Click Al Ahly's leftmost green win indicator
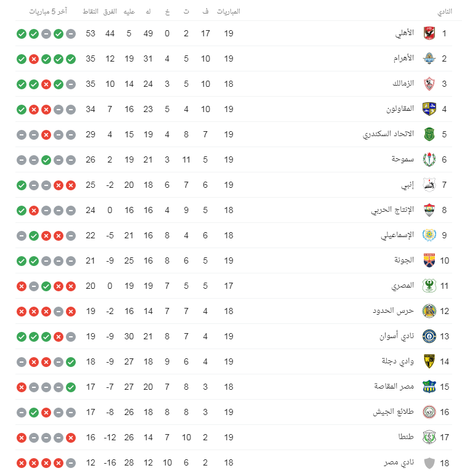The height and width of the screenshot is (476, 462). (x=22, y=34)
